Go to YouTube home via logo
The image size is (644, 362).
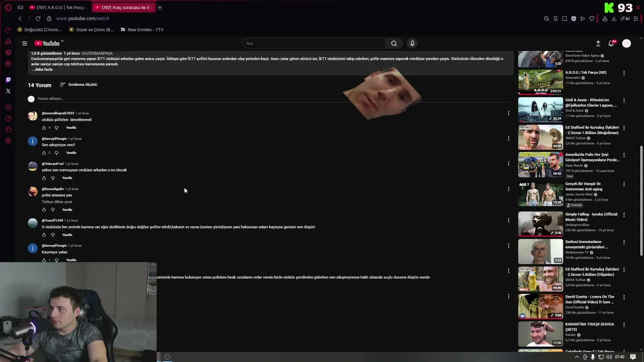47,43
